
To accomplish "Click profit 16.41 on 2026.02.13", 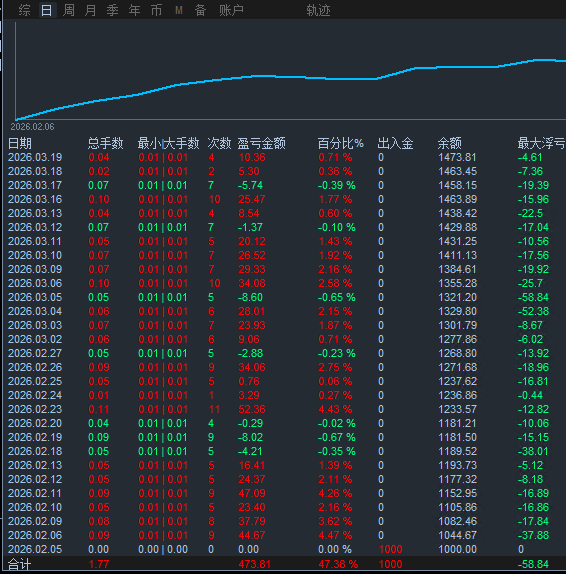I will click(x=252, y=465).
